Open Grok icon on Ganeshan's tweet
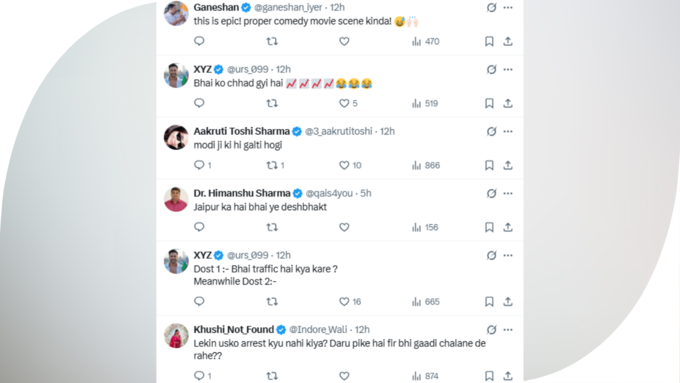 [491, 7]
